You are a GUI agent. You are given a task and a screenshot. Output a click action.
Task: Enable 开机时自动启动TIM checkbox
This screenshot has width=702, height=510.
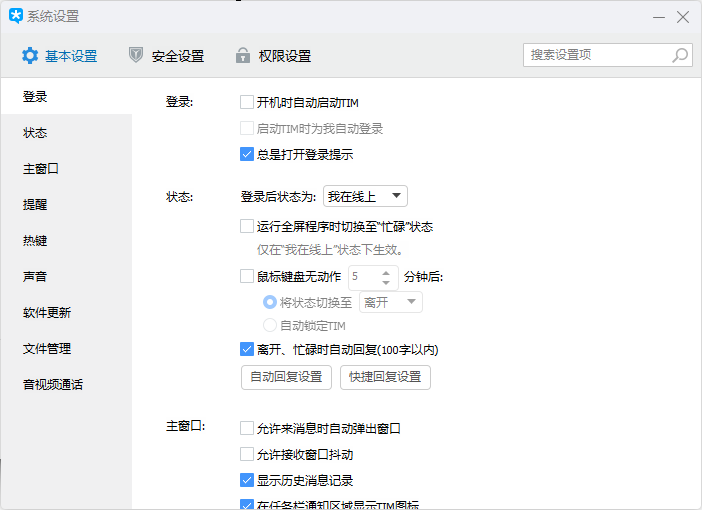tap(247, 102)
